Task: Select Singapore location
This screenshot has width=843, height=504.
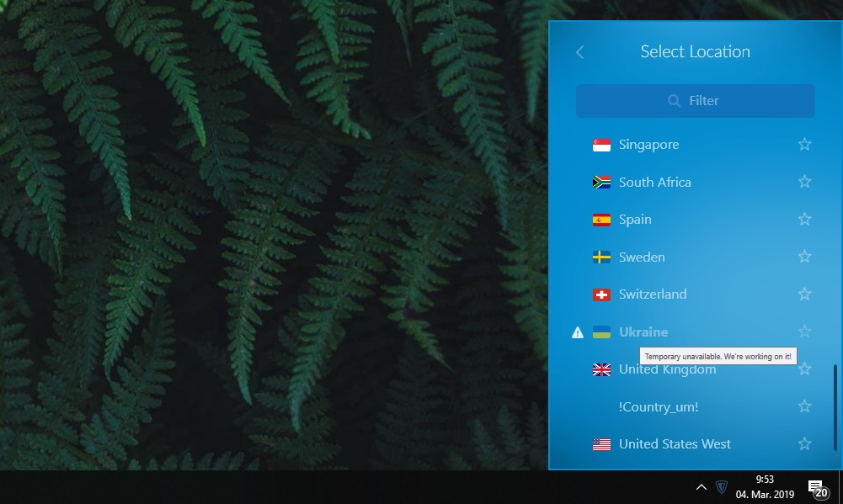Action: (649, 145)
